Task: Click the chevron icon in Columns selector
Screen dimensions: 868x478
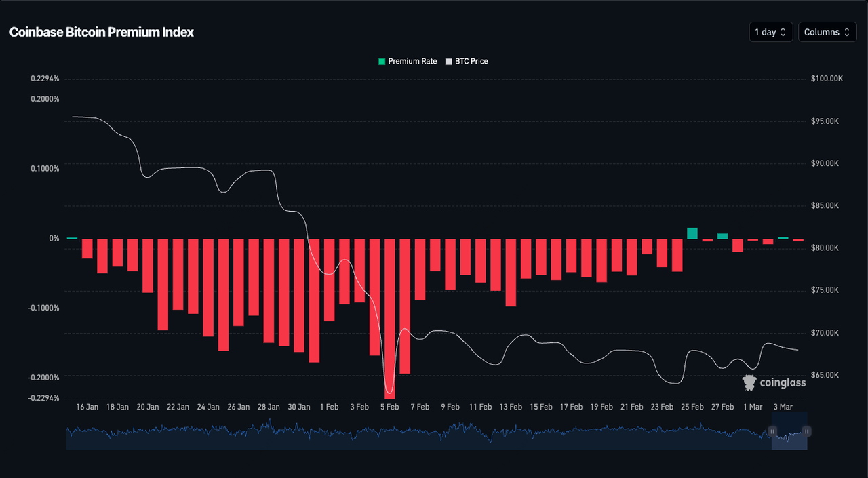Action: [x=846, y=32]
